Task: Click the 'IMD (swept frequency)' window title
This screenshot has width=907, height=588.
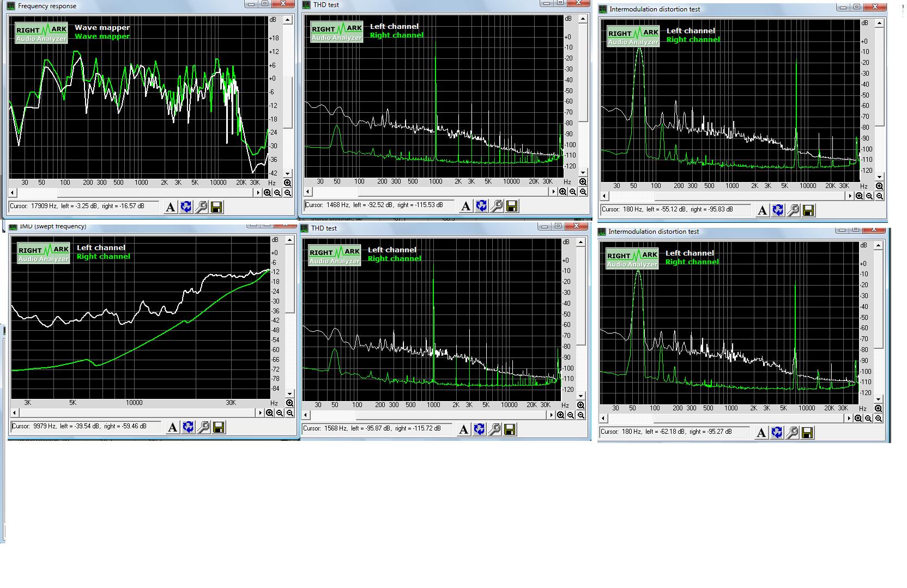Action: click(x=53, y=226)
